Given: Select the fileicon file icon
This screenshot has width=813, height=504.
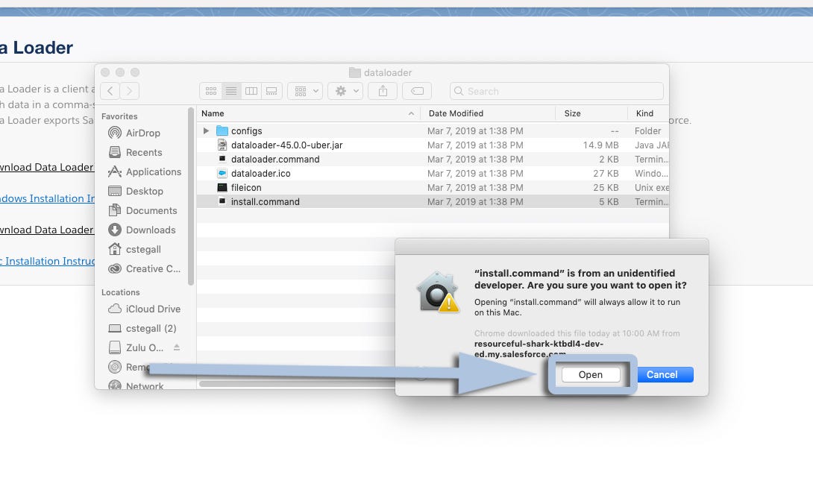Looking at the screenshot, I should click(222, 187).
